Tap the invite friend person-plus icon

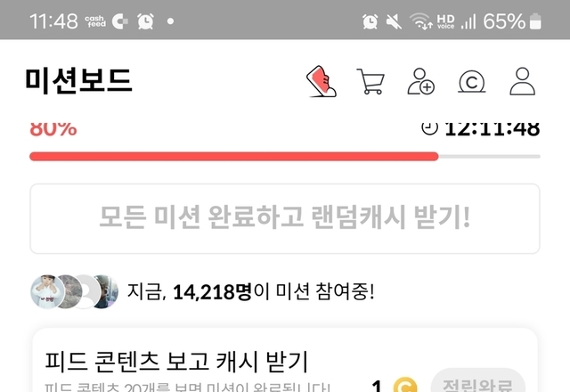pos(420,81)
